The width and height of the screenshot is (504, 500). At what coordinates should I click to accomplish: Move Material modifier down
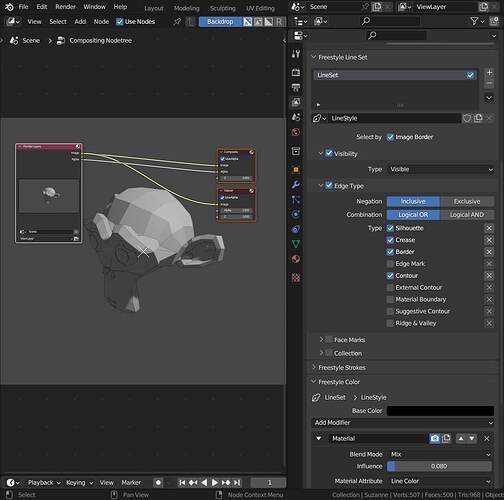(472, 438)
